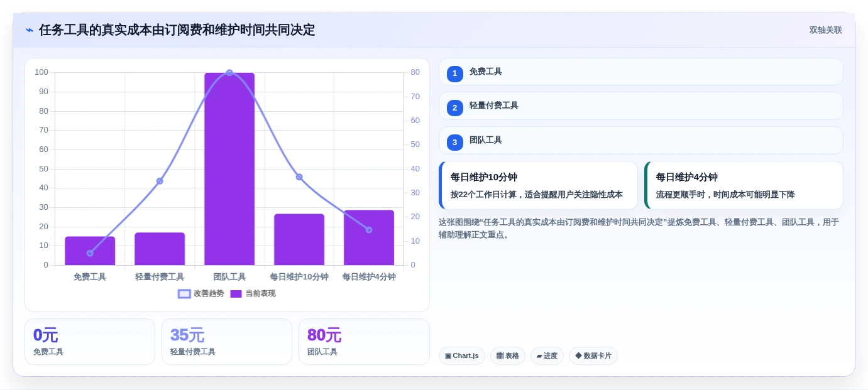Click the 每日维护4分钟 bar in chart
Viewport: 868px width, 390px height.
(x=369, y=237)
